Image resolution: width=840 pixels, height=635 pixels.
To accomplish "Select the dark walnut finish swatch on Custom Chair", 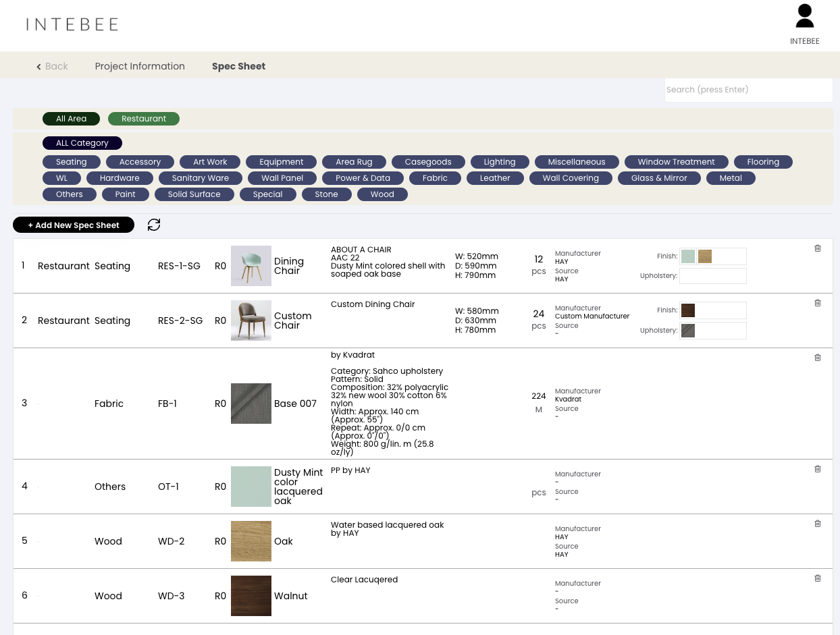I will (688, 310).
